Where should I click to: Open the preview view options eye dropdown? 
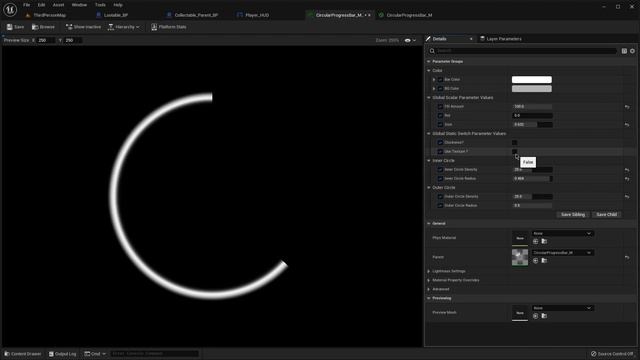(x=410, y=40)
